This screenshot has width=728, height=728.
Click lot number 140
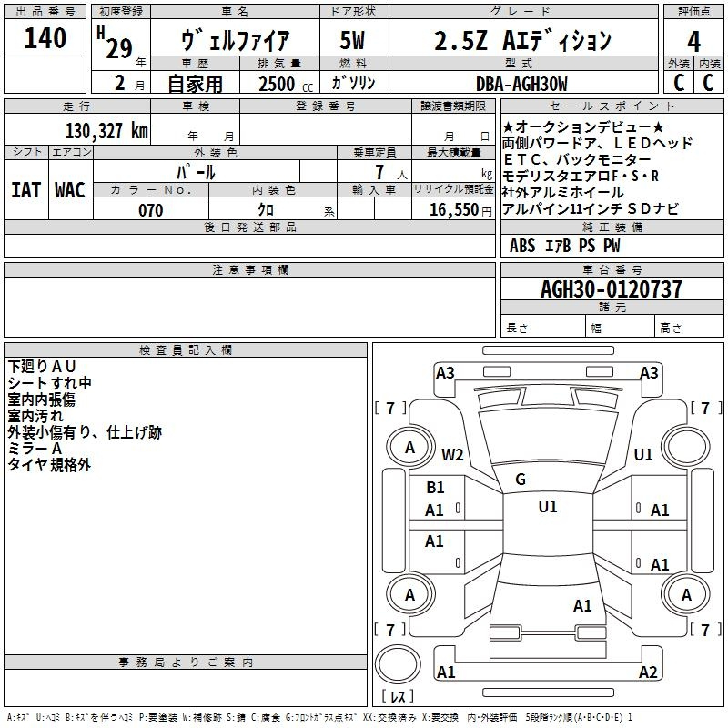point(45,38)
